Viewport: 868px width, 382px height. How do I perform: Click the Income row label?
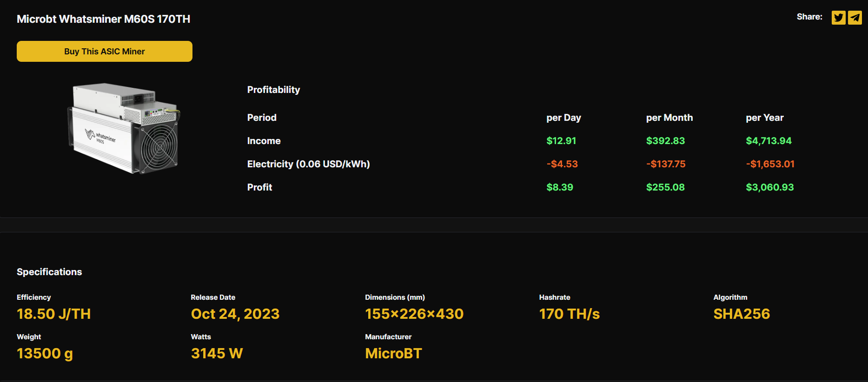(x=264, y=141)
